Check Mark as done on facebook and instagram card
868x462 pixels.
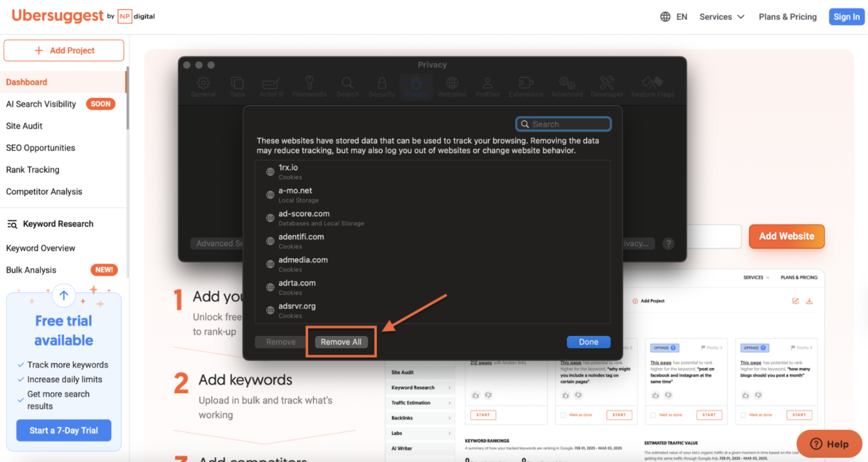[653, 415]
